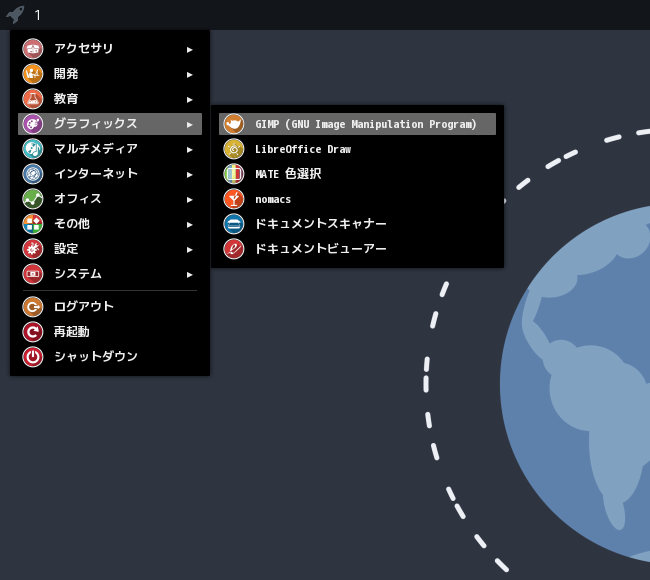Click the インターネット globe icon
Viewport: 650px width, 580px height.
(33, 174)
